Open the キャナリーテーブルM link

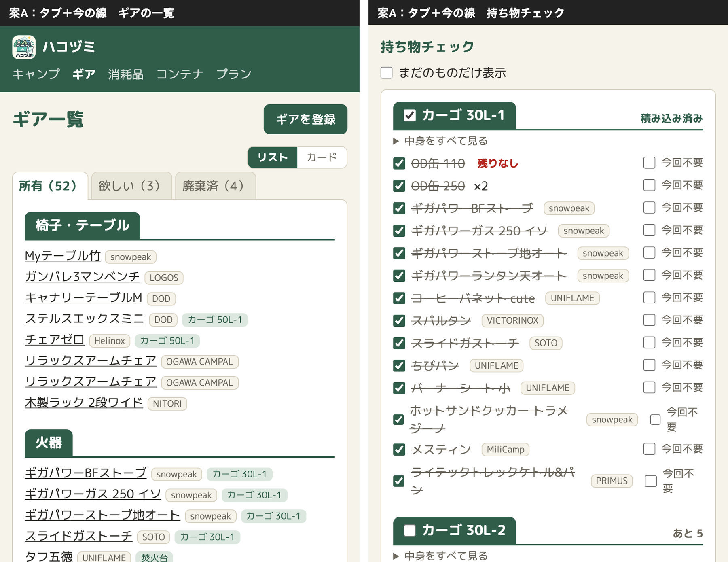pos(83,298)
